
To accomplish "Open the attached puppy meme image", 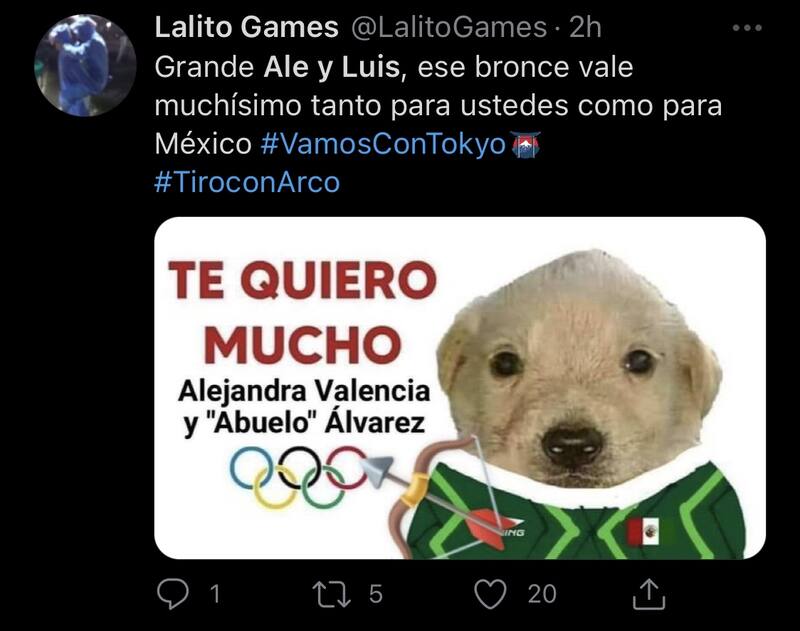I will tap(460, 388).
